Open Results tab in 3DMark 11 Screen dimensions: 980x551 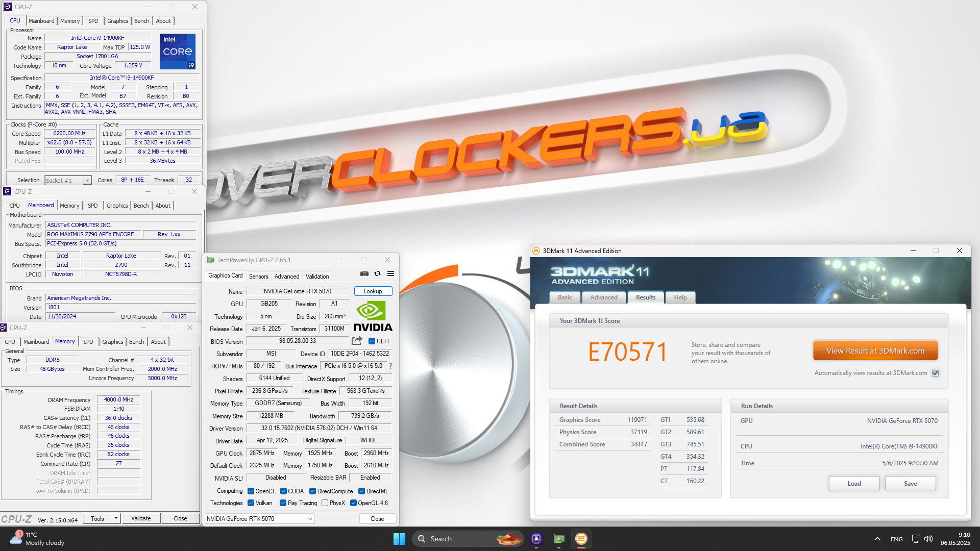(646, 297)
